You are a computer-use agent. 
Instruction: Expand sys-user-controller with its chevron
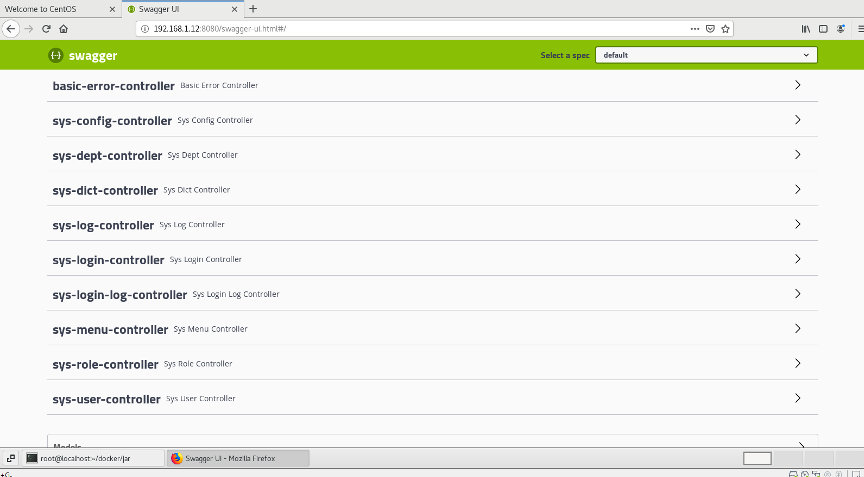click(797, 398)
